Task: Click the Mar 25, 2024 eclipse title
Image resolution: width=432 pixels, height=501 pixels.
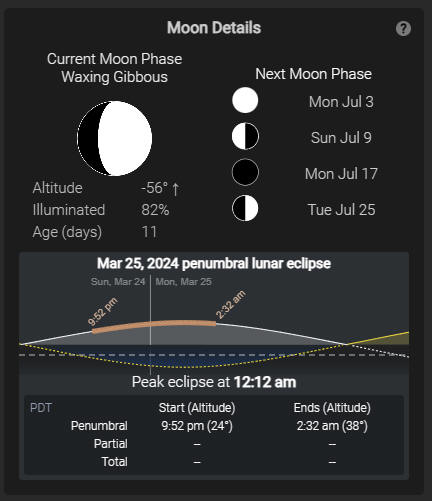Action: pyautogui.click(x=214, y=263)
